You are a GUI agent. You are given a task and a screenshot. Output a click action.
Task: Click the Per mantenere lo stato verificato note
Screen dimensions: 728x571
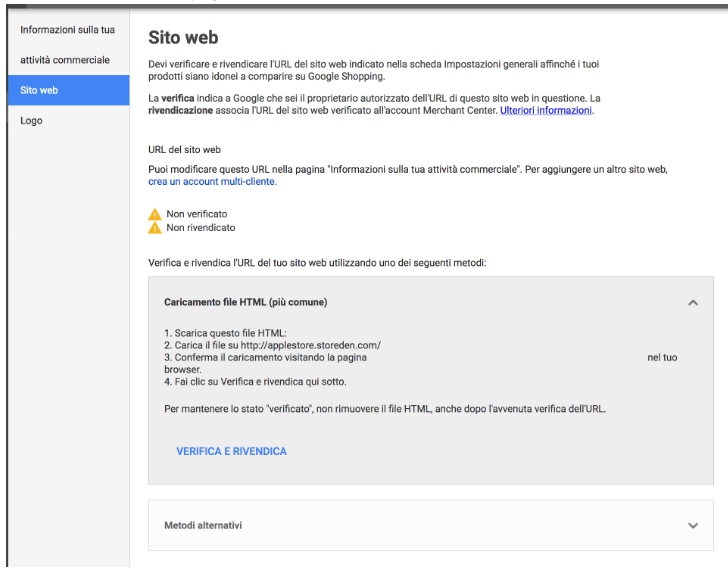(384, 409)
